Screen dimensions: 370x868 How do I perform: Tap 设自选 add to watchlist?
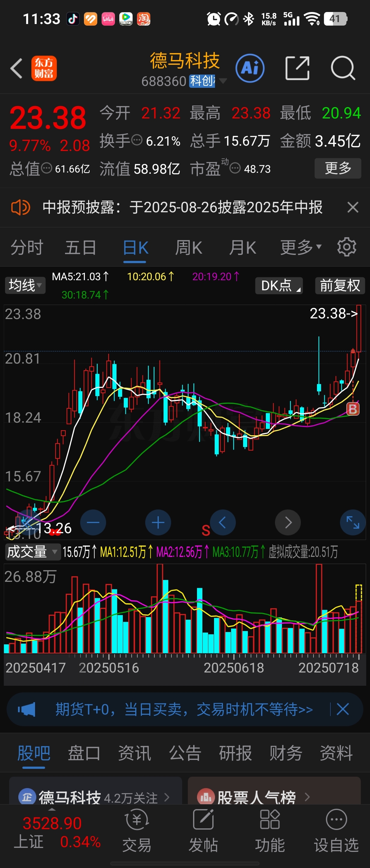[336, 831]
